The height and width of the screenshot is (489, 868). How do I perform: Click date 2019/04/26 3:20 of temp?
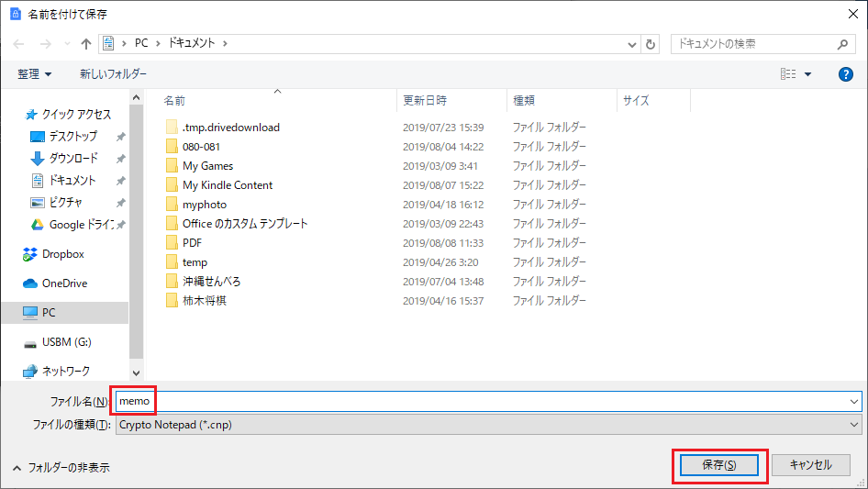[440, 262]
